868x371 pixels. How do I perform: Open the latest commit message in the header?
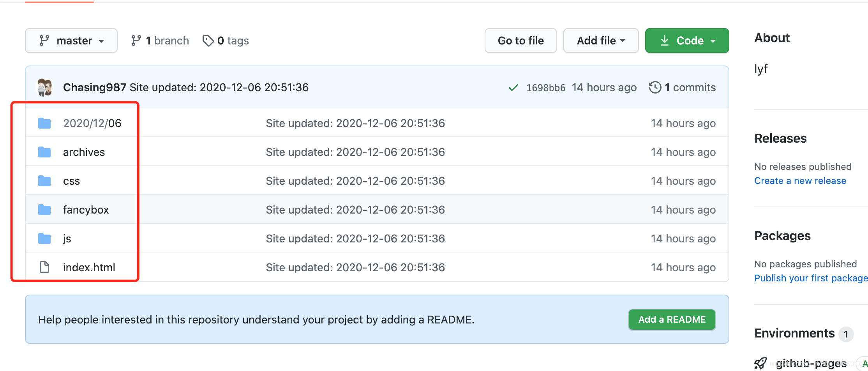click(219, 87)
